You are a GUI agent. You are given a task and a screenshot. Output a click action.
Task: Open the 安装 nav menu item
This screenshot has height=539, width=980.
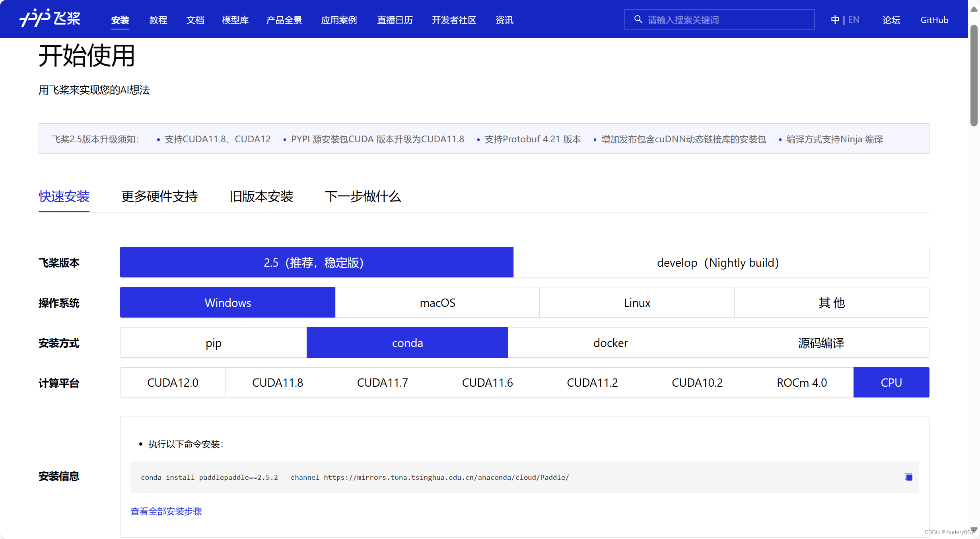click(120, 20)
